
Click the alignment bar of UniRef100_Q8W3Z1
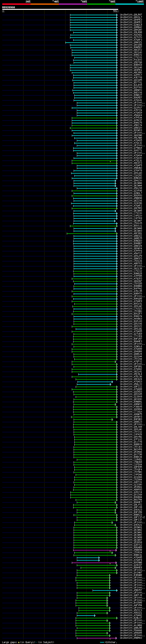coord(92,42)
